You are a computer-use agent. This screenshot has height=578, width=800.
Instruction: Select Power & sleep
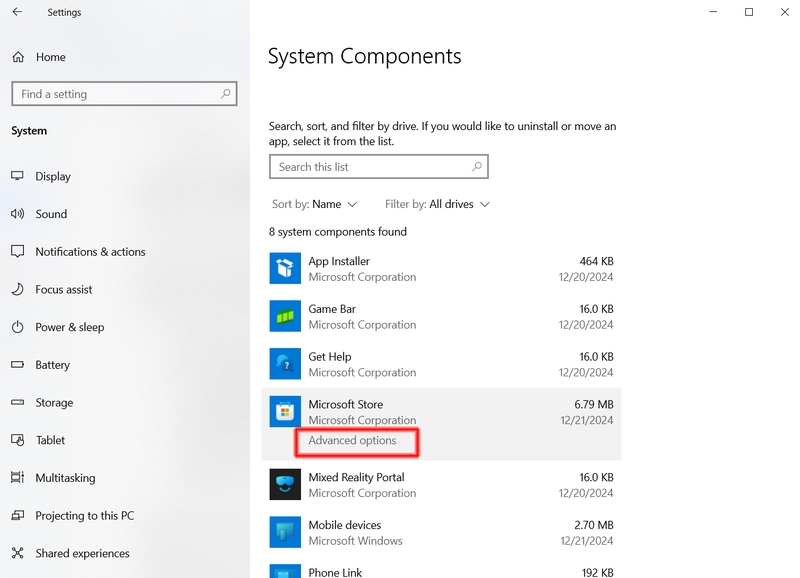pos(69,327)
